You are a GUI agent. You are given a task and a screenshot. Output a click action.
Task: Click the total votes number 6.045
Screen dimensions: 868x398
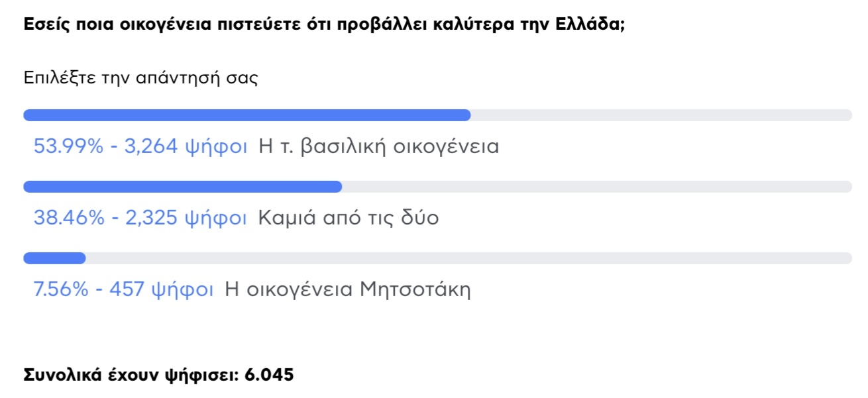pyautogui.click(x=269, y=375)
